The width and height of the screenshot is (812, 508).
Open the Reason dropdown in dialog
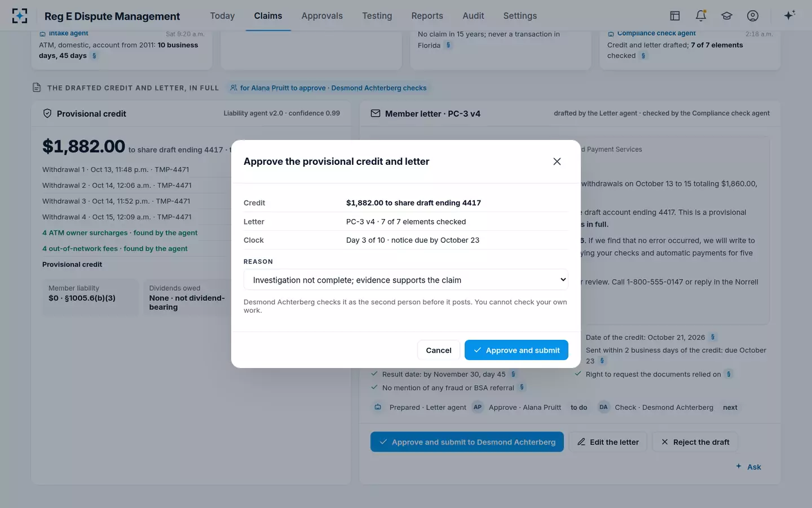405,280
